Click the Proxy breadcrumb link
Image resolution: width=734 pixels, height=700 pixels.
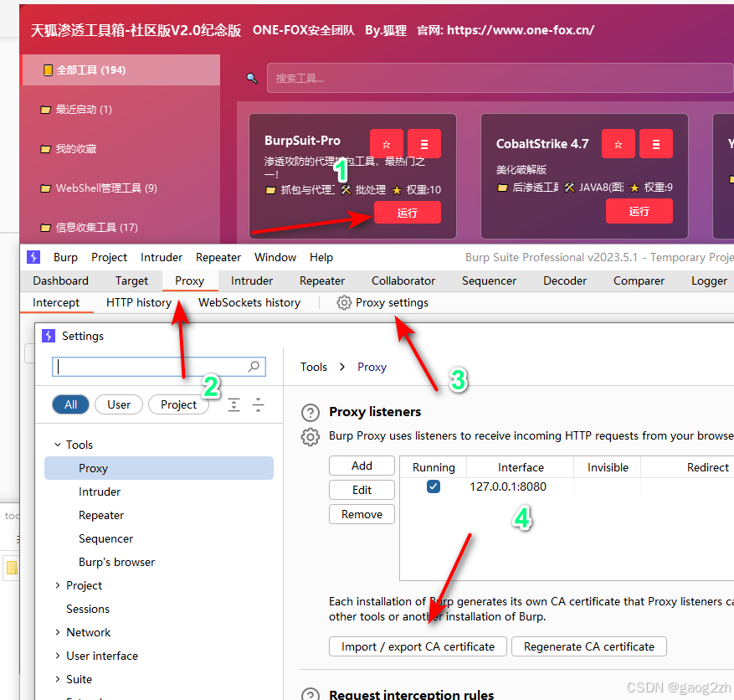pyautogui.click(x=372, y=367)
